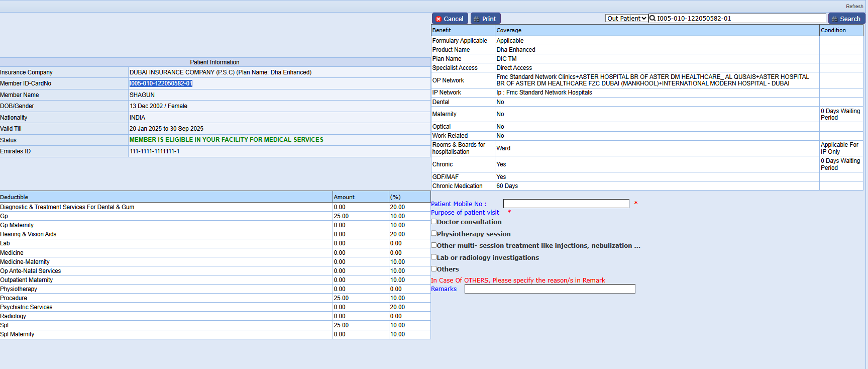Screen dimensions: 868x369
Task: Click the Patient Mobile No input field
Action: coord(566,204)
